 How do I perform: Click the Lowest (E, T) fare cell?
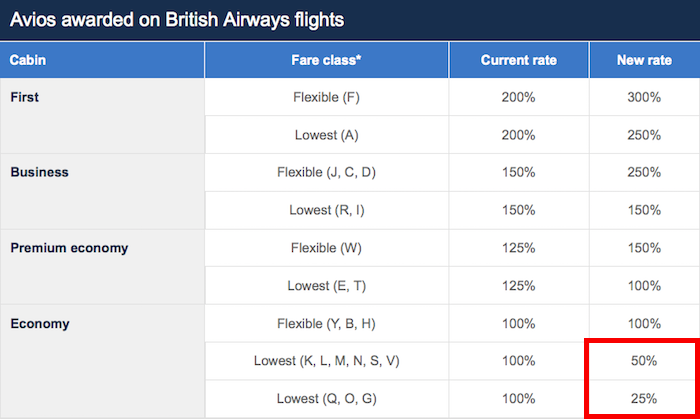point(326,286)
